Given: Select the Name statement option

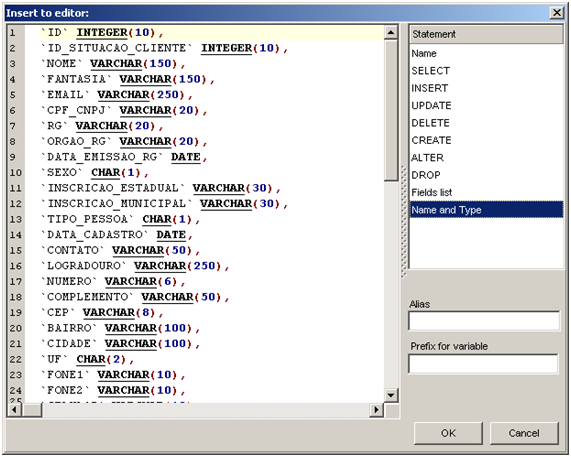Looking at the screenshot, I should (487, 54).
